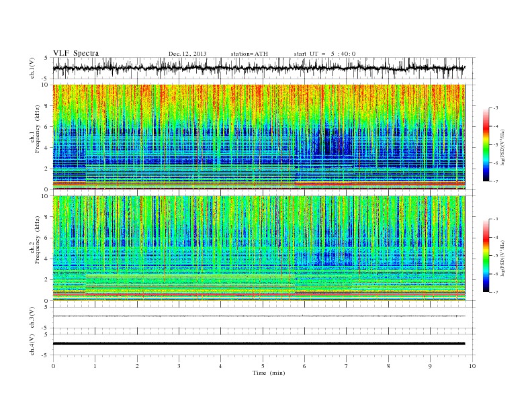Click the "ch.4(V)" axis label

point(32,345)
